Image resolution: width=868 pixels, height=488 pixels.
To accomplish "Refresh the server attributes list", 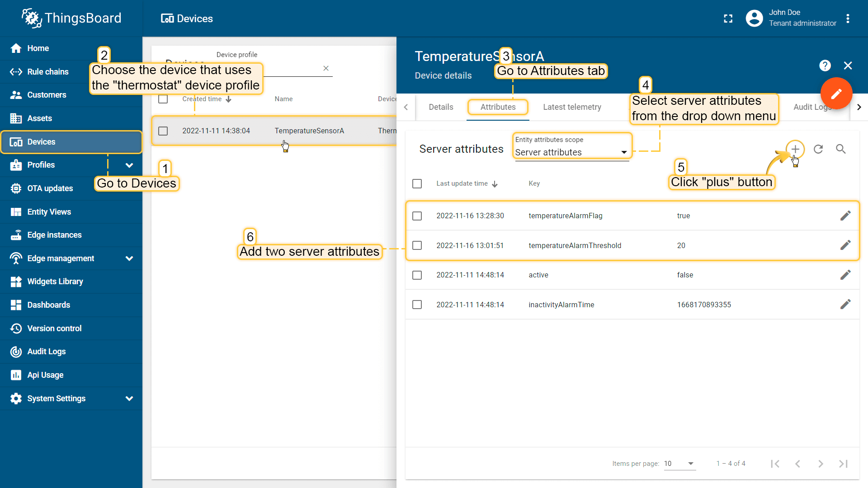I will (x=818, y=149).
